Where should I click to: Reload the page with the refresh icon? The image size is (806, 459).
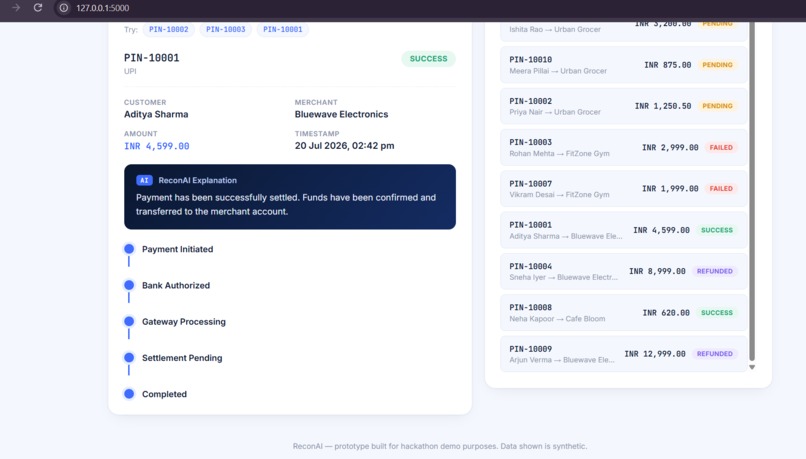point(38,8)
